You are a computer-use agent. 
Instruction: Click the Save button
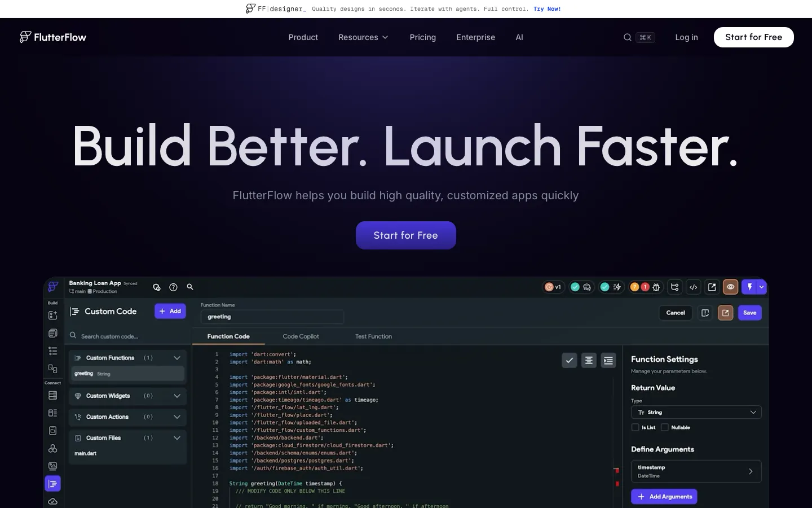tap(750, 313)
